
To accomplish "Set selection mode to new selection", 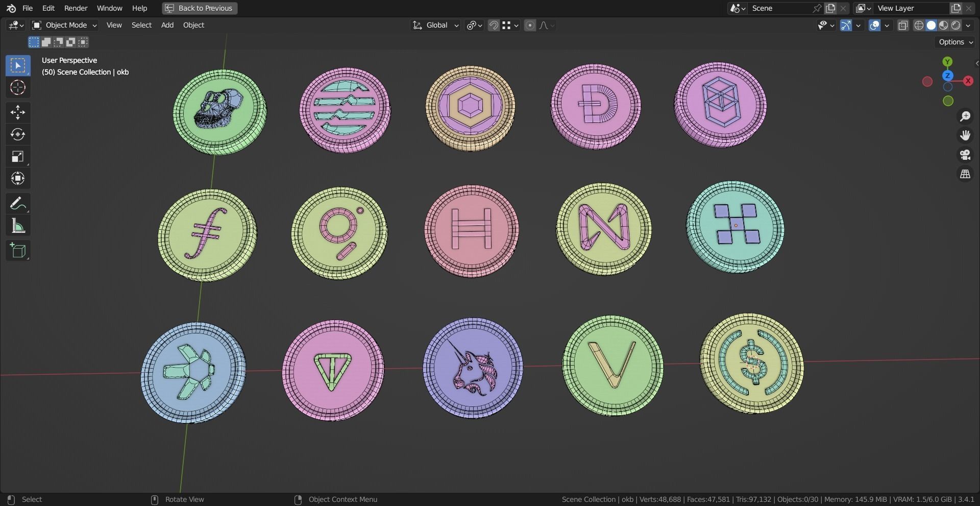I will tap(34, 42).
